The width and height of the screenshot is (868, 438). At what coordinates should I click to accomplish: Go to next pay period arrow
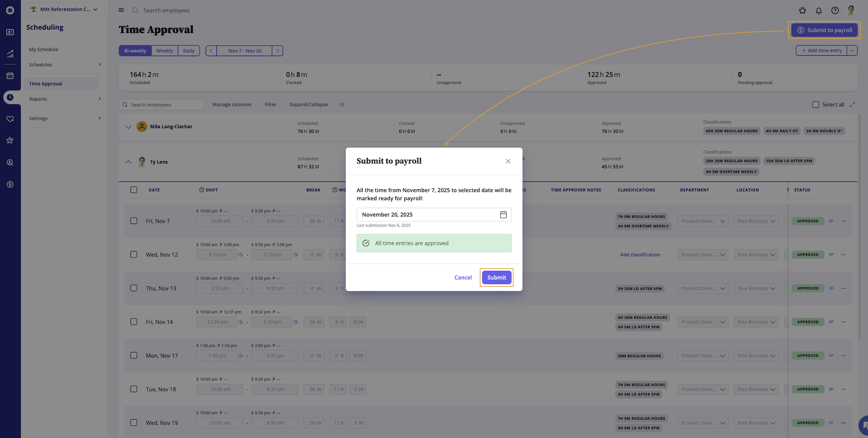278,51
